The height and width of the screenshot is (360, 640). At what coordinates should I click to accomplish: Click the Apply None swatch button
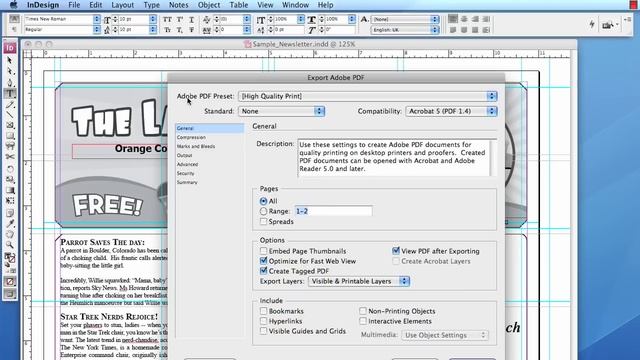[x=10, y=282]
